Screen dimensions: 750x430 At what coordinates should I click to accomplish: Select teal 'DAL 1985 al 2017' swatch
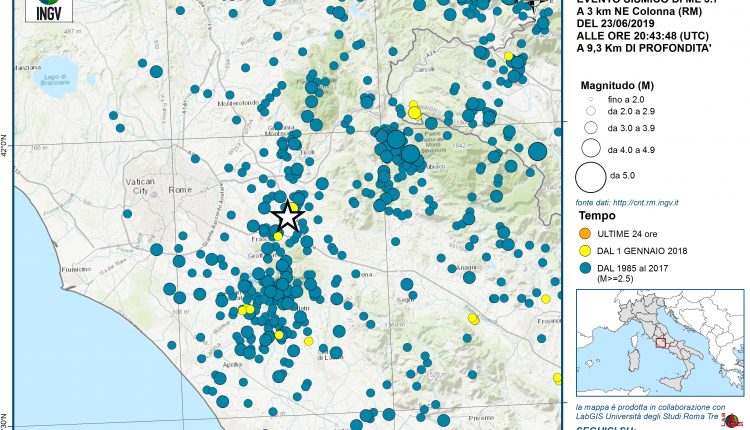(584, 269)
